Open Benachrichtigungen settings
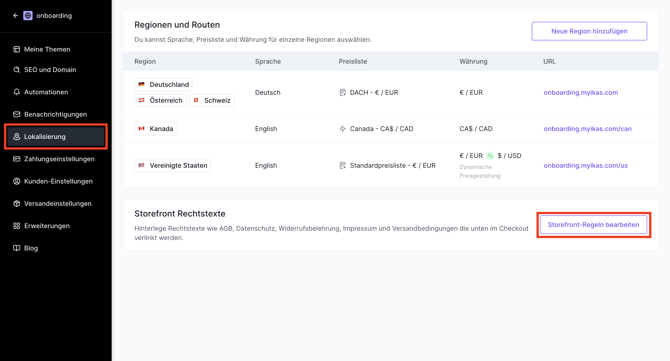The width and height of the screenshot is (670, 361). coord(56,114)
